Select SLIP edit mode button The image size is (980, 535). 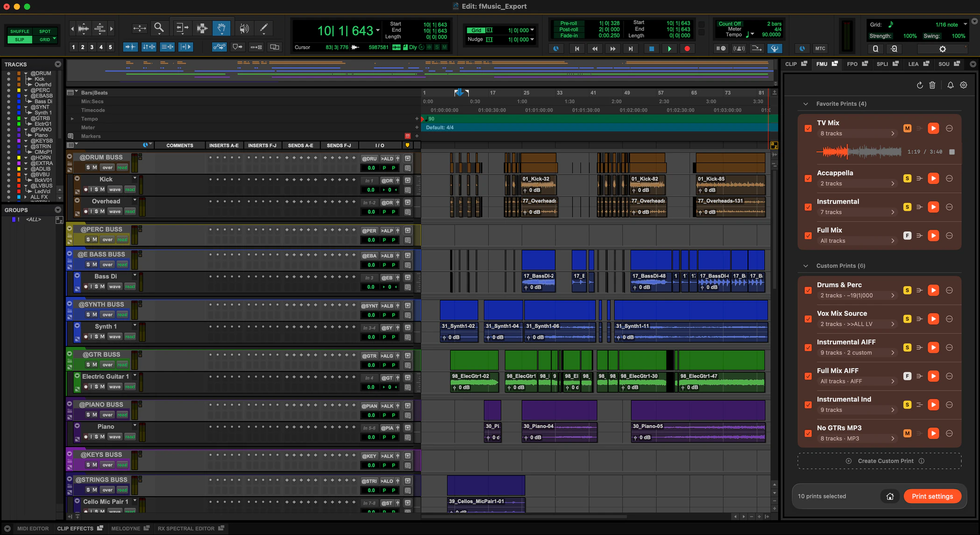pos(20,40)
